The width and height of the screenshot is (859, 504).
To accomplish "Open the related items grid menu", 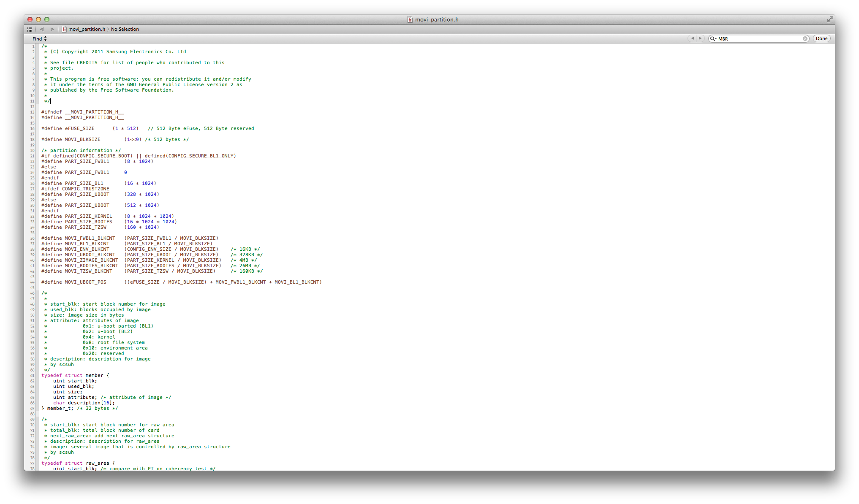I will coord(30,29).
